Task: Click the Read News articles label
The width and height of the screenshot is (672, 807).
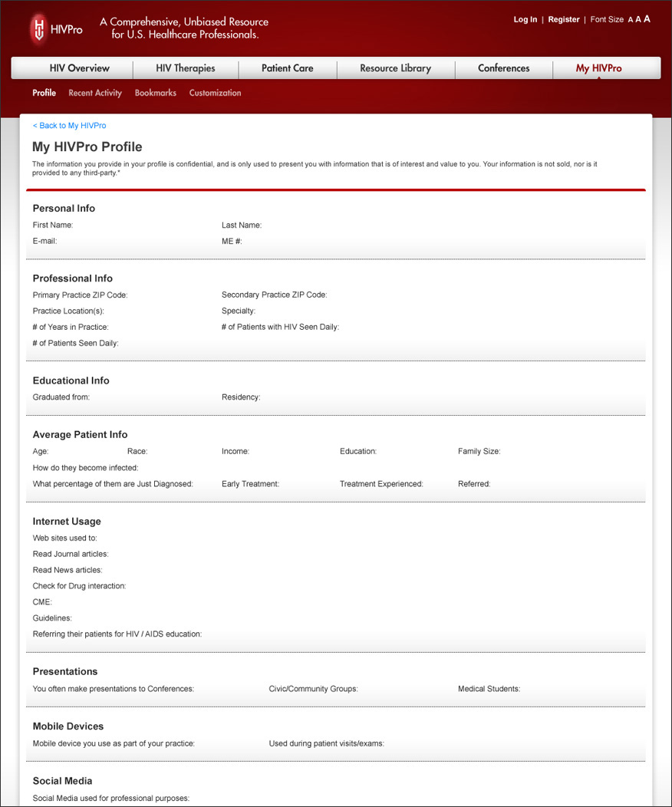Action: pyautogui.click(x=68, y=570)
